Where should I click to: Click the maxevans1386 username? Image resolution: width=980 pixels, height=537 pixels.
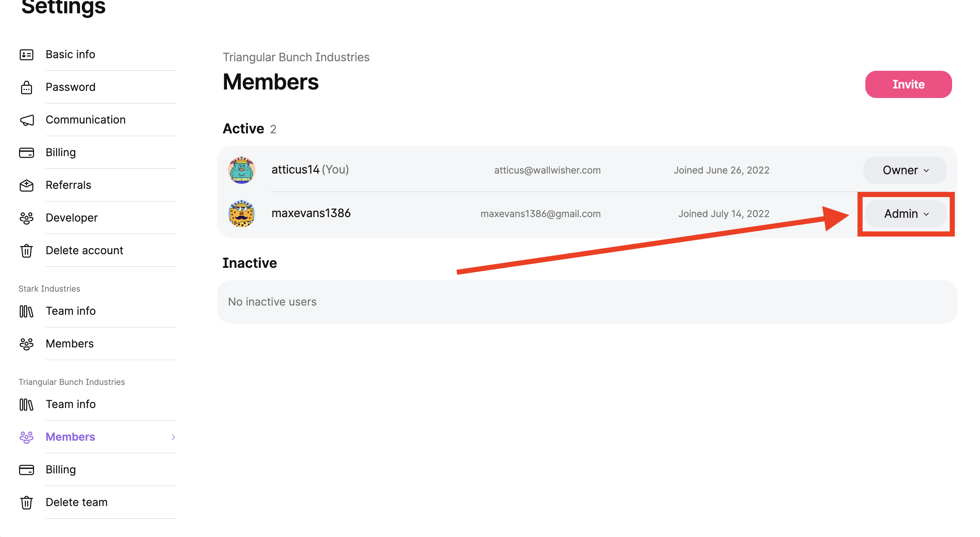[x=311, y=213]
